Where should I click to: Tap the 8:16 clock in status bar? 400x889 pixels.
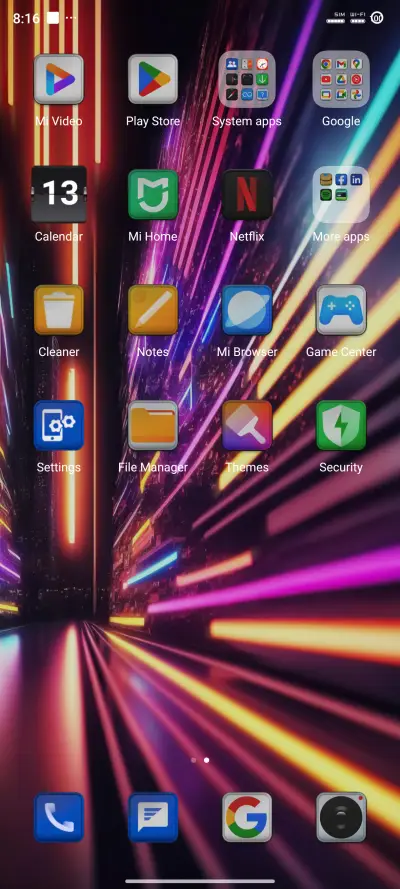coord(27,18)
